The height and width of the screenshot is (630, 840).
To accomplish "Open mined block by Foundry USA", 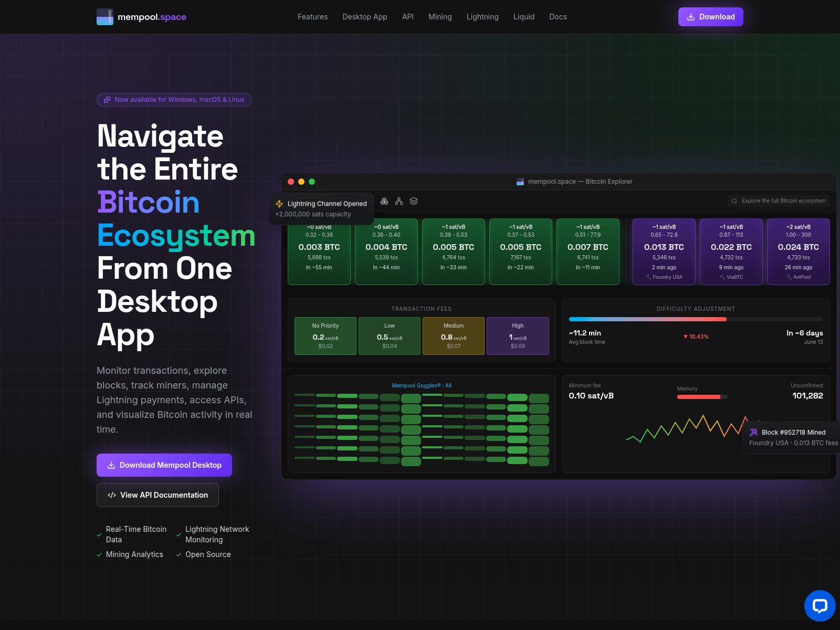I will coord(664,252).
